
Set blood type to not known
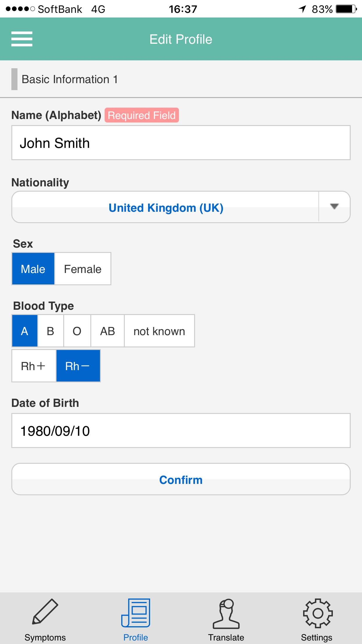[159, 331]
